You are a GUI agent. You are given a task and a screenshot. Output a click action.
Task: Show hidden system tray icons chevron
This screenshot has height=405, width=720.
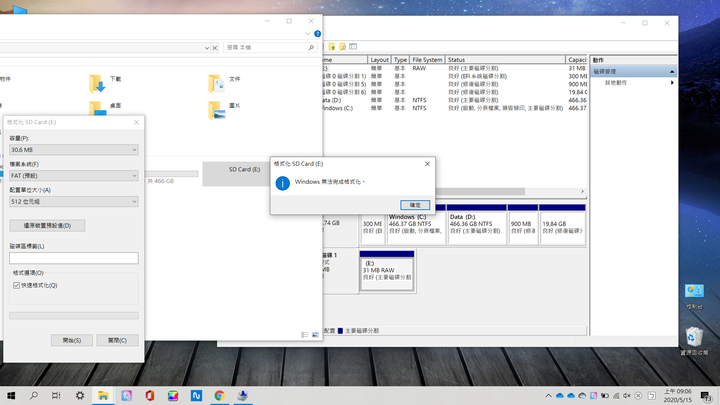pyautogui.click(x=548, y=395)
